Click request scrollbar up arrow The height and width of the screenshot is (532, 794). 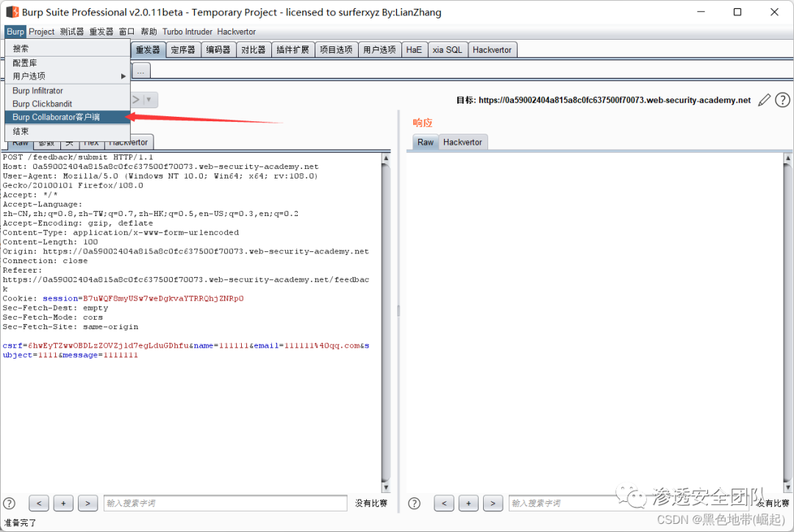[x=386, y=158]
